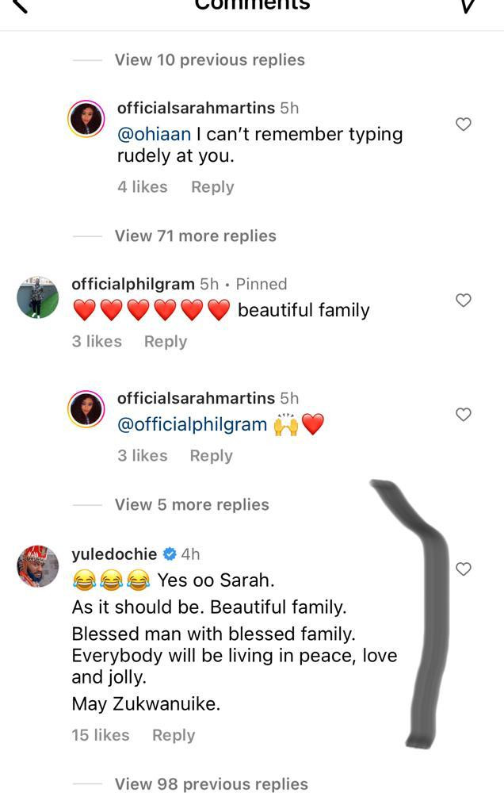Tap the blue verified badge beside yuledochie

(x=170, y=554)
